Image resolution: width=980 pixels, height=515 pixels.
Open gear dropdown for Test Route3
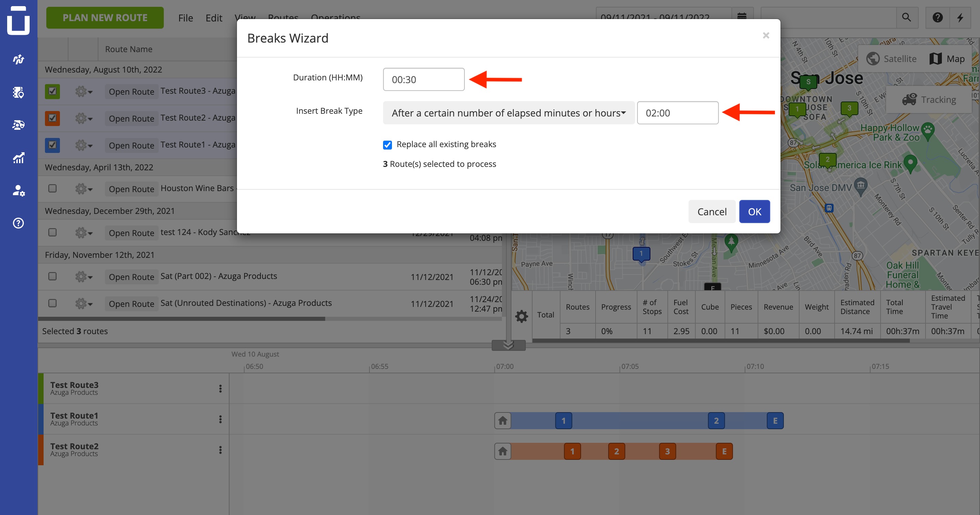coord(84,91)
